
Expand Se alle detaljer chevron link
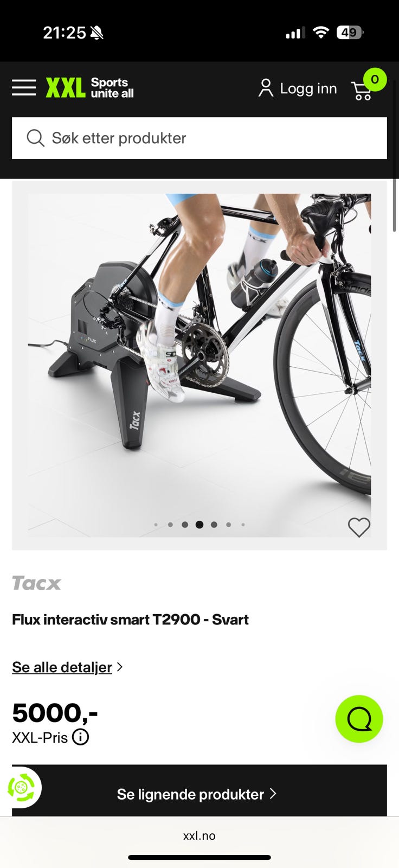click(x=67, y=667)
